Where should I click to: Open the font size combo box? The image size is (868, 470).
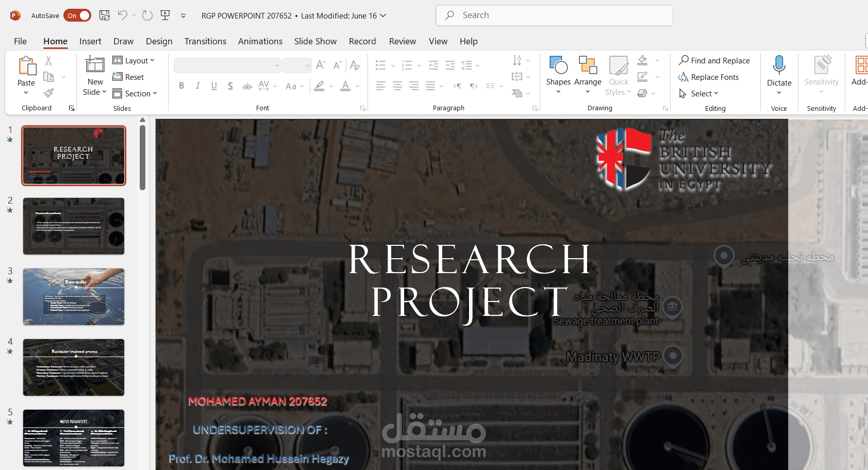click(297, 65)
